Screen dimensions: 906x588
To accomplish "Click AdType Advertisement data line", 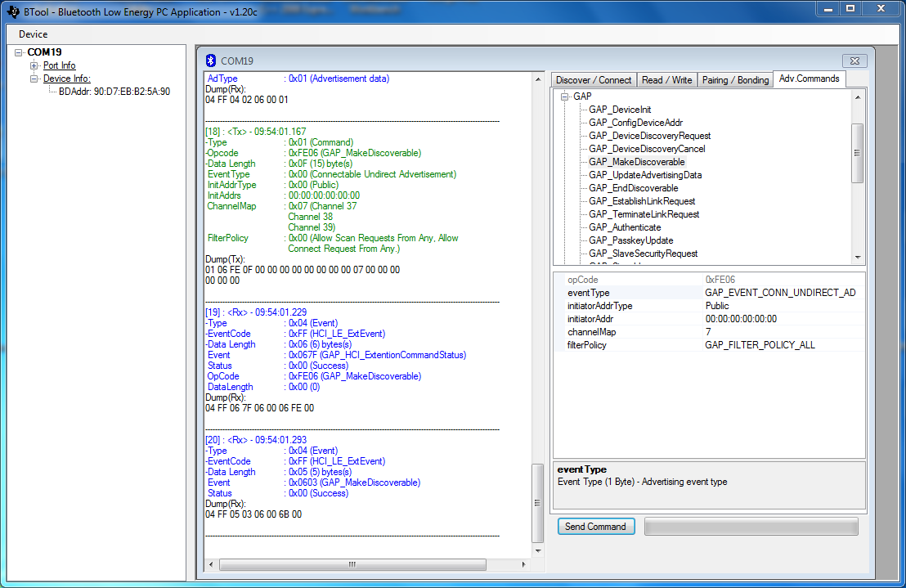I will pos(298,79).
